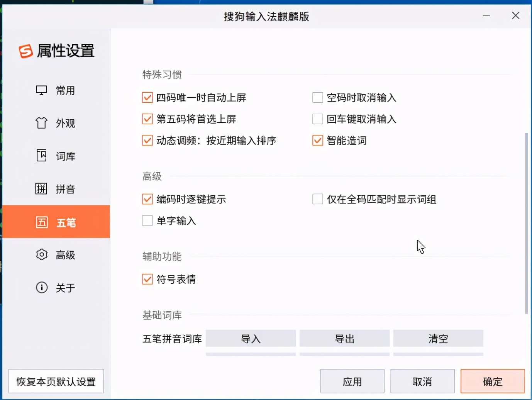Enable 空码时取消输入
The width and height of the screenshot is (532, 400).
[318, 97]
